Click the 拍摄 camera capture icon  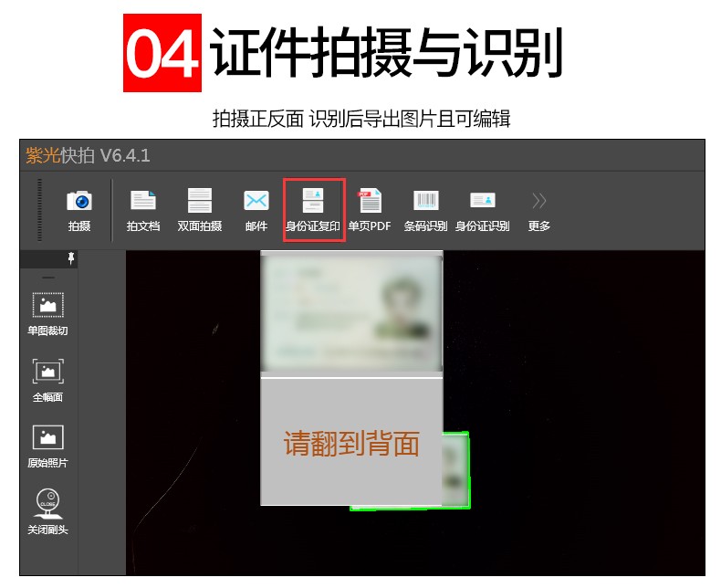pyautogui.click(x=79, y=209)
